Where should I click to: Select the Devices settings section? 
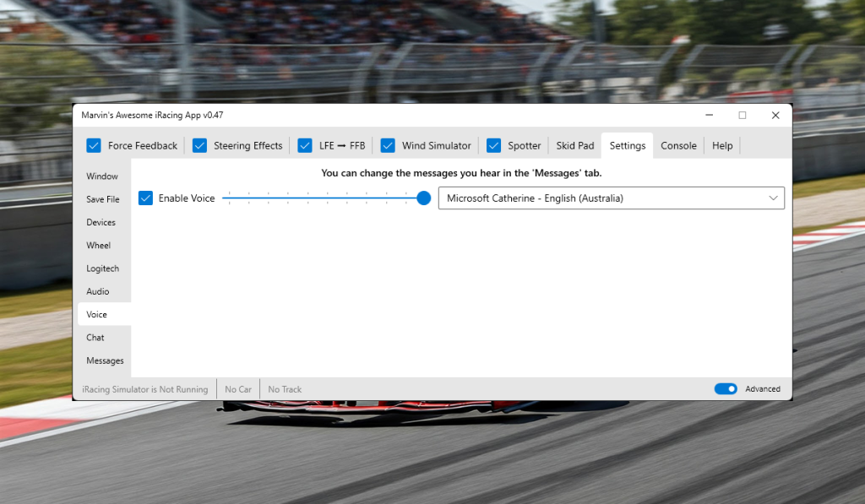point(101,222)
